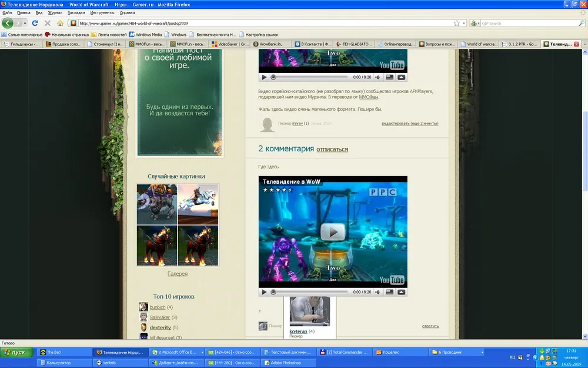Viewport: 588px width, 368px height.
Task: Click the seek bar of the lower video
Action: (x=310, y=292)
